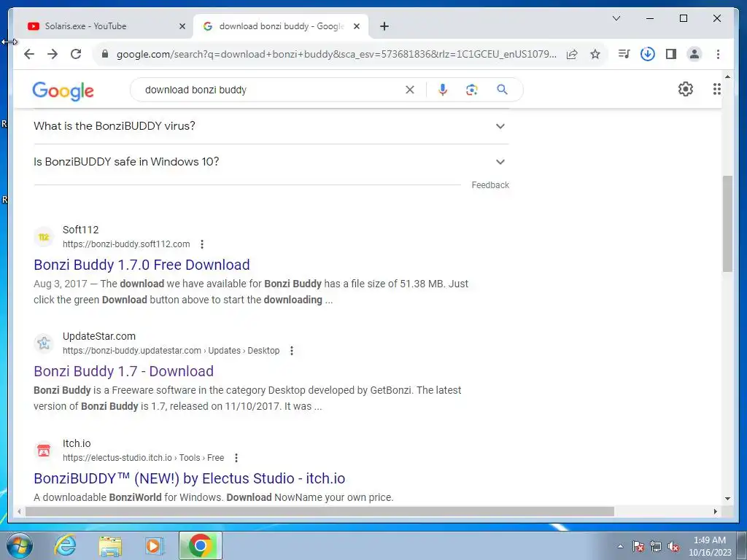Click the electus-studio.itch.io URL
The image size is (747, 560).
[x=144, y=458]
